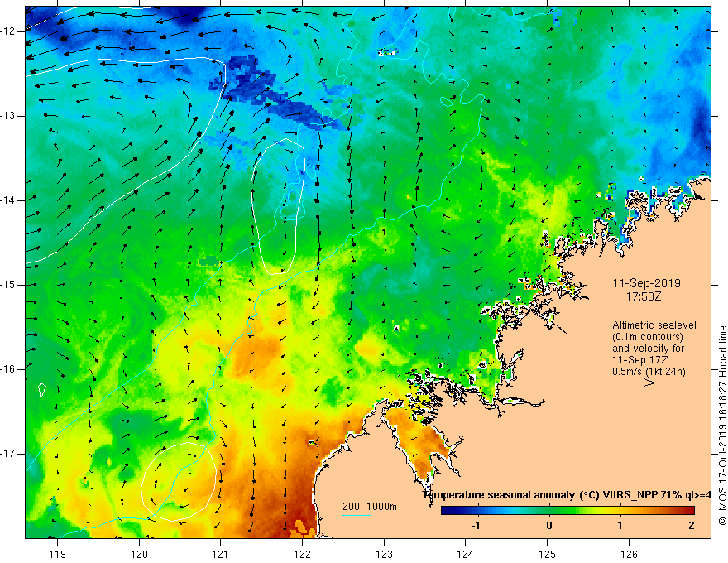The width and height of the screenshot is (728, 563).
Task: Click the IMOS copyright timestamp text
Action: click(x=722, y=426)
